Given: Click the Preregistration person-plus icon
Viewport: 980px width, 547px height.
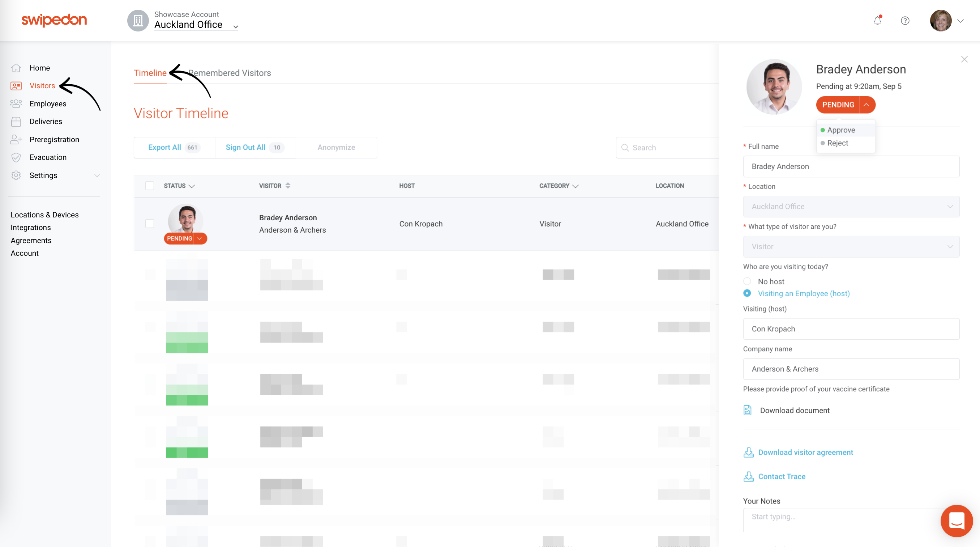Looking at the screenshot, I should [x=16, y=139].
